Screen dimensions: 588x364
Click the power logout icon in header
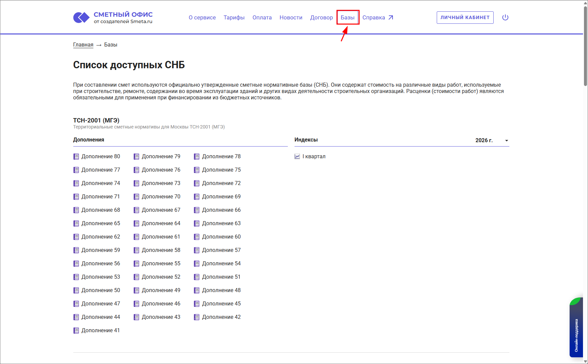click(x=505, y=17)
